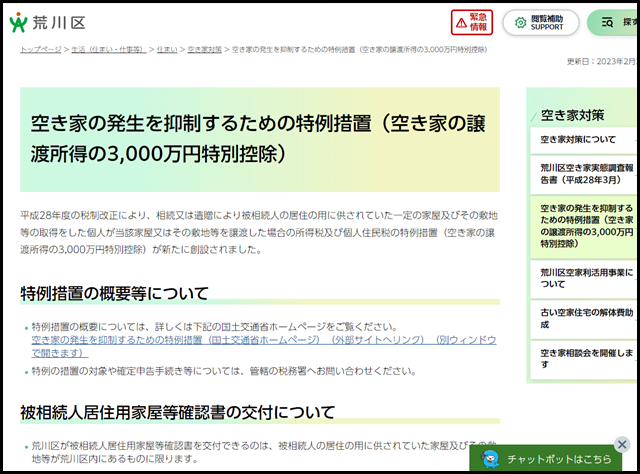Open the 緊急情報 emergency info button
This screenshot has height=474, width=640.
pyautogui.click(x=472, y=22)
